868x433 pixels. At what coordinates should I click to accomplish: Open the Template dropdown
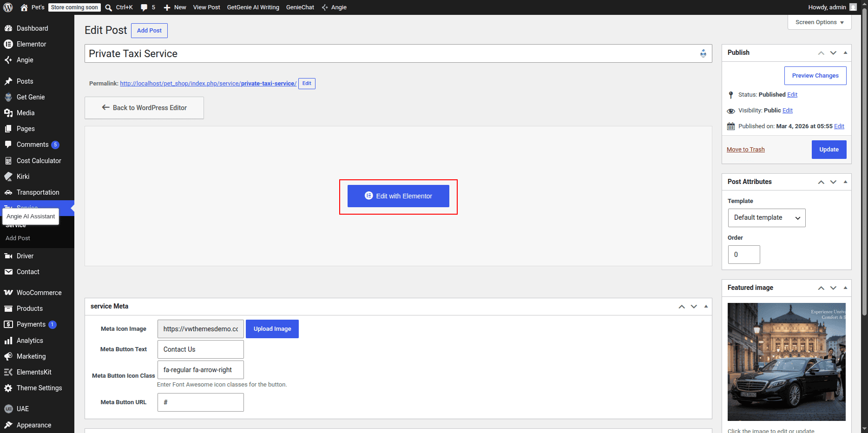767,218
